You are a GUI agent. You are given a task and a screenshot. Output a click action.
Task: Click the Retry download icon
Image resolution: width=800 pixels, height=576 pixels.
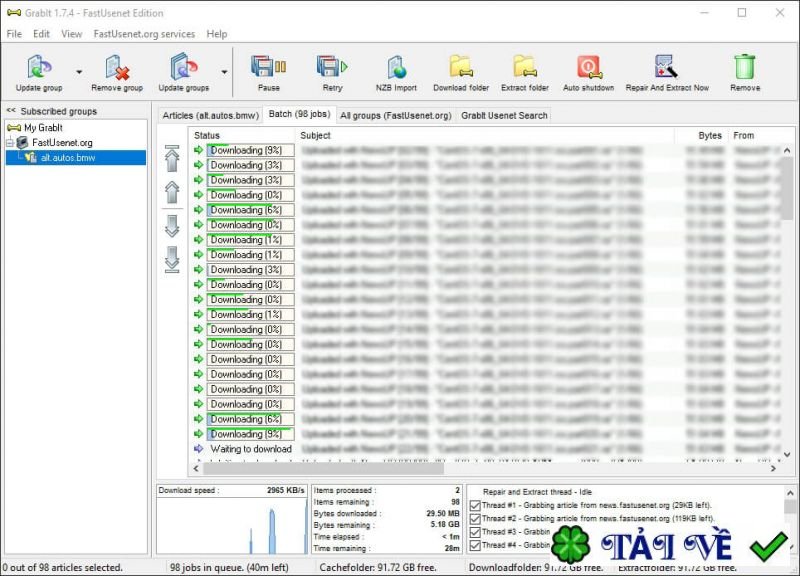[332, 68]
